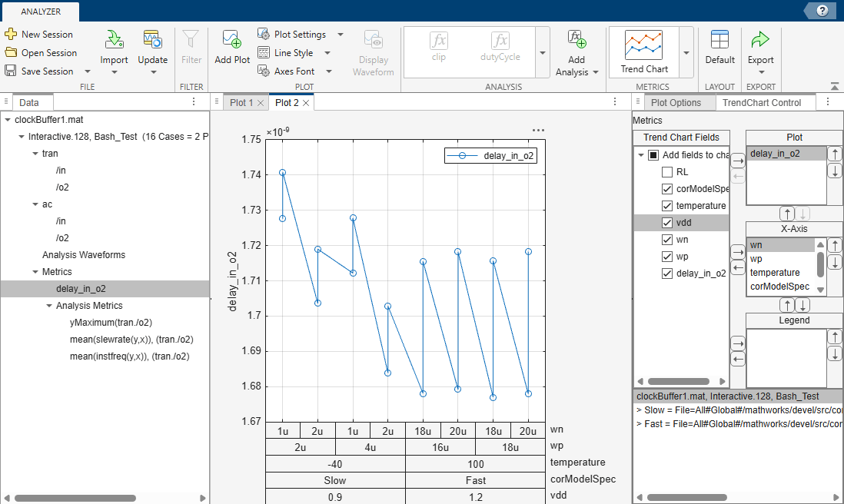This screenshot has width=844, height=504.
Task: Click the Export arrow icon
Action: [x=760, y=39]
